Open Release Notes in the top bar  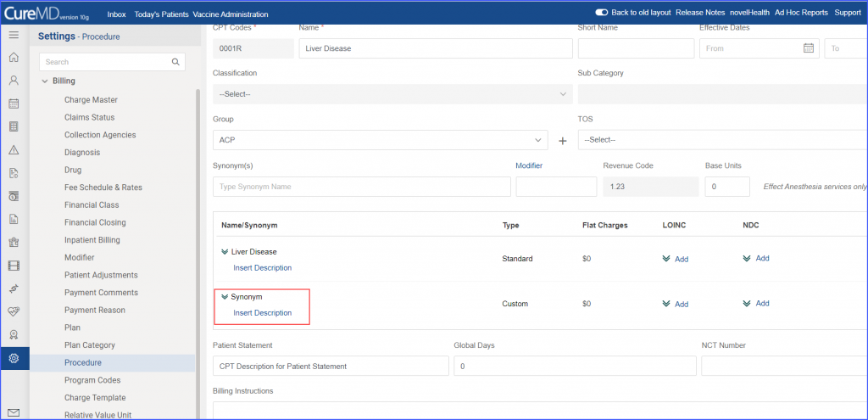pyautogui.click(x=701, y=12)
